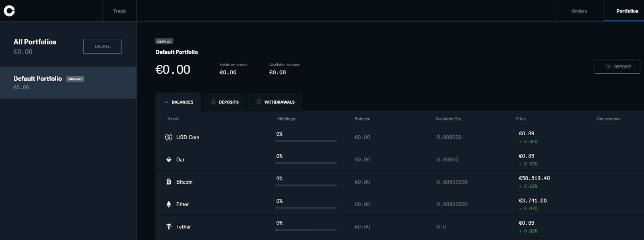Select the Balances tab

click(178, 102)
